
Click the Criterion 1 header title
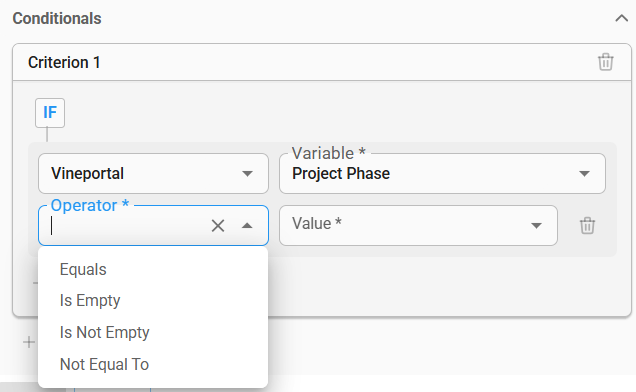coord(64,62)
